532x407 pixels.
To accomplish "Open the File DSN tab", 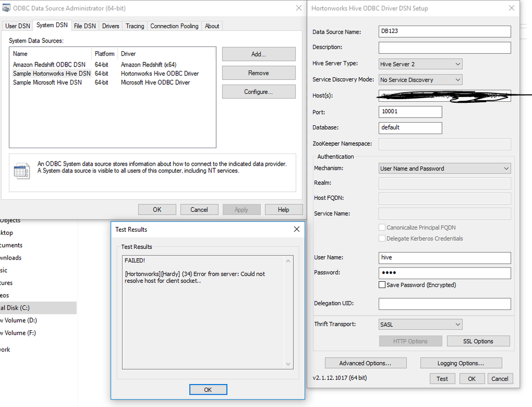I will coord(85,26).
